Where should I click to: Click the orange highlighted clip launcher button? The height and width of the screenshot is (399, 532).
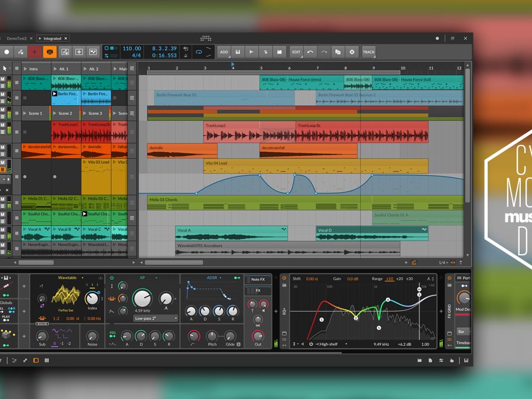tap(50, 52)
